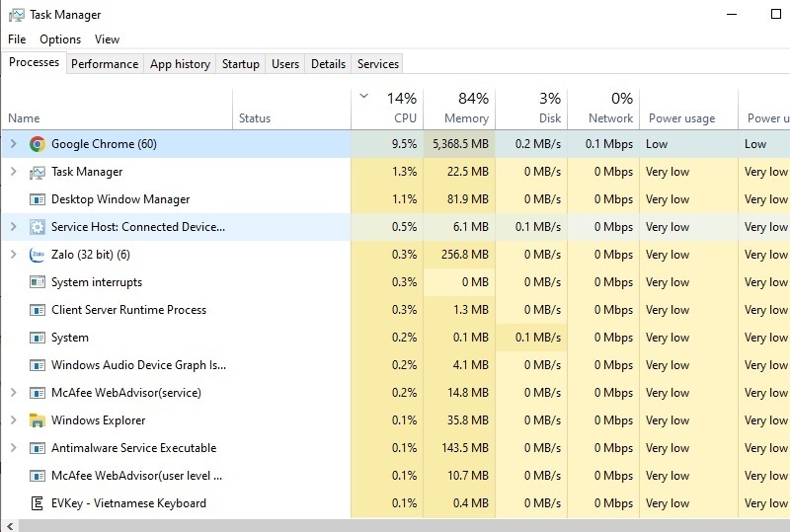
Task: Expand the Task Manager process row
Action: pyautogui.click(x=14, y=172)
